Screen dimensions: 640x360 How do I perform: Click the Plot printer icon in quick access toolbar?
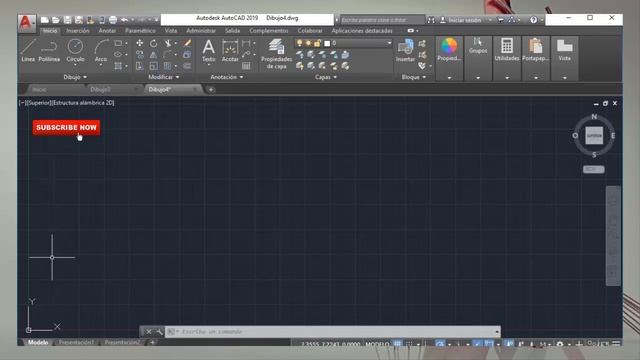tap(113, 20)
